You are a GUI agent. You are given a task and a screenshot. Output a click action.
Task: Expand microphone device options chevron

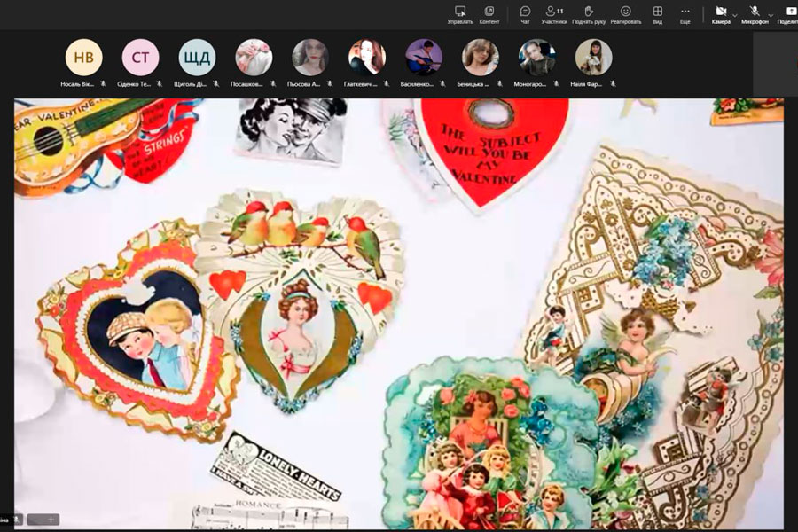(x=771, y=15)
